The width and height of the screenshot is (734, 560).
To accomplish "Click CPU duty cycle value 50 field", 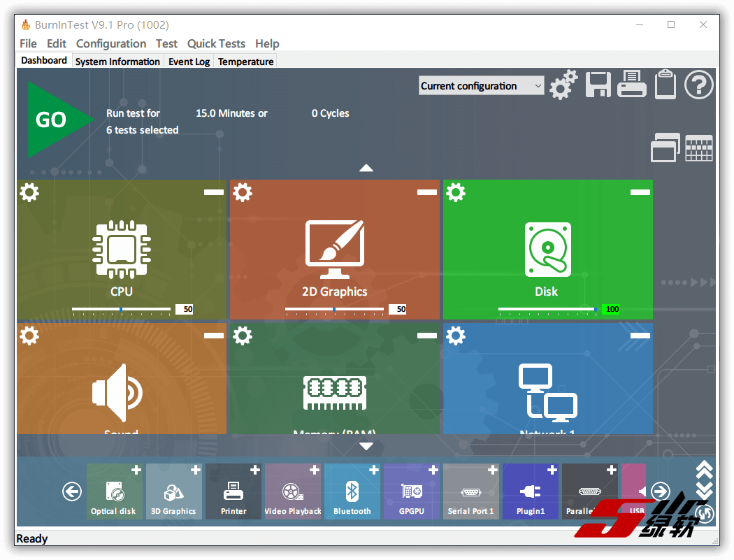I will [x=185, y=309].
